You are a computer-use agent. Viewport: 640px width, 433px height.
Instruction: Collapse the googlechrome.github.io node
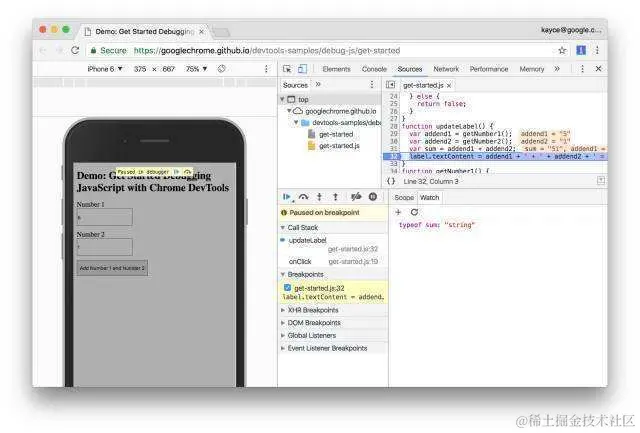point(289,111)
